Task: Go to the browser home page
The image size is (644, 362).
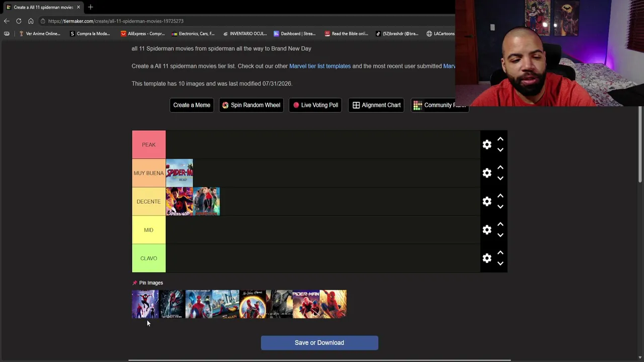Action: coord(31,21)
